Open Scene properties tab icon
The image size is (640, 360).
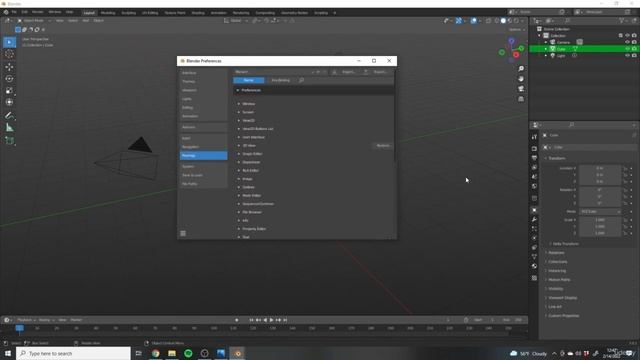coord(534,177)
